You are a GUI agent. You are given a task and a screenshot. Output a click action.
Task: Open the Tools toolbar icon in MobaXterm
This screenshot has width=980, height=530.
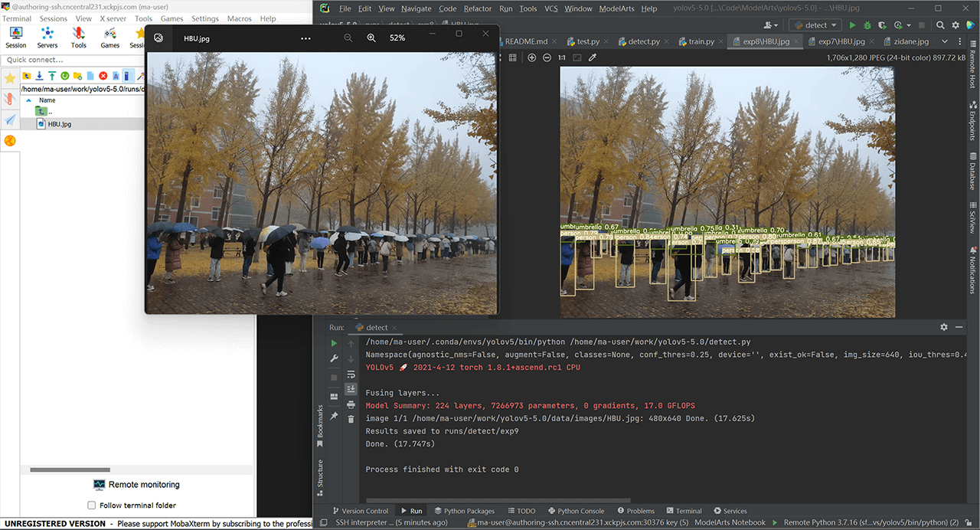pyautogui.click(x=79, y=37)
